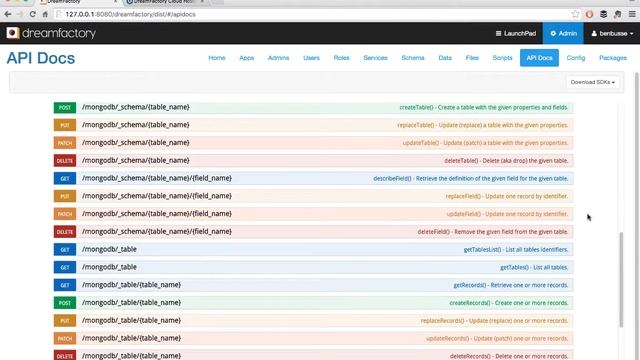Go to the Users nav tab

(311, 58)
